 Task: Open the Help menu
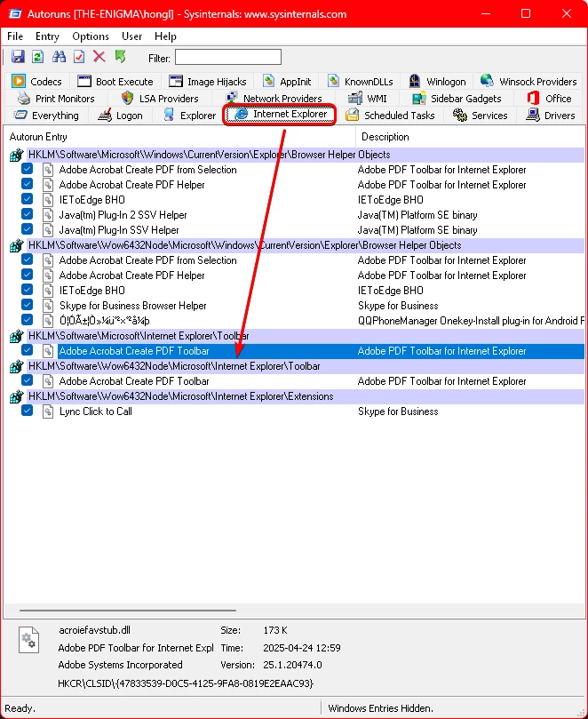(x=165, y=36)
